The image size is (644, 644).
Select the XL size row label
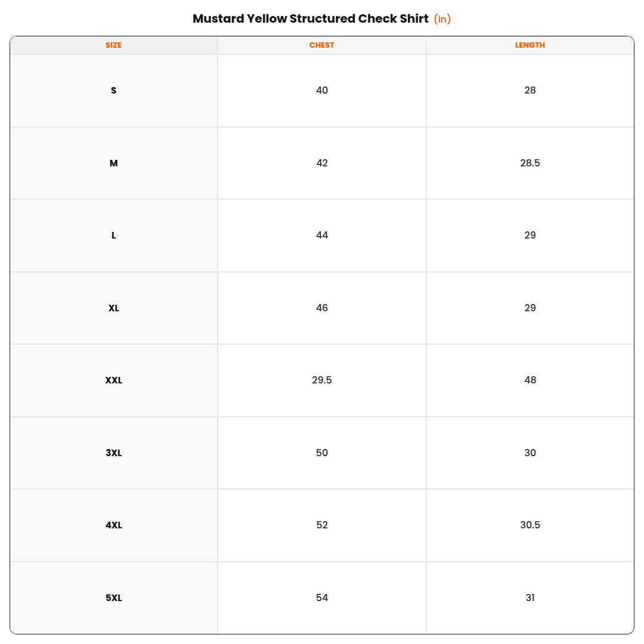pyautogui.click(x=113, y=308)
